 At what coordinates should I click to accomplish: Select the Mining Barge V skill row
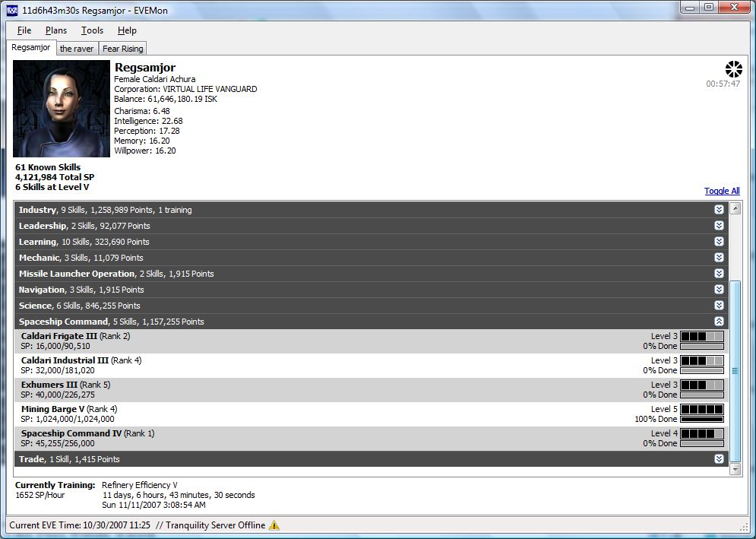click(370, 414)
